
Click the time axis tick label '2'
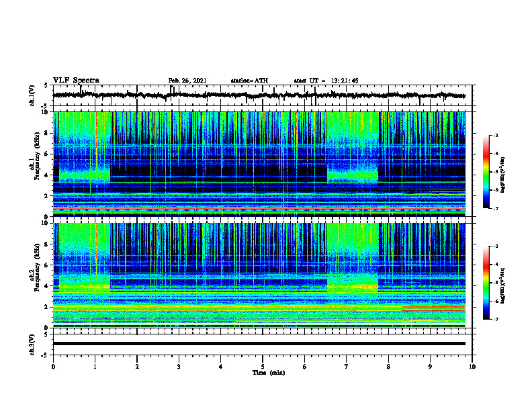click(137, 367)
